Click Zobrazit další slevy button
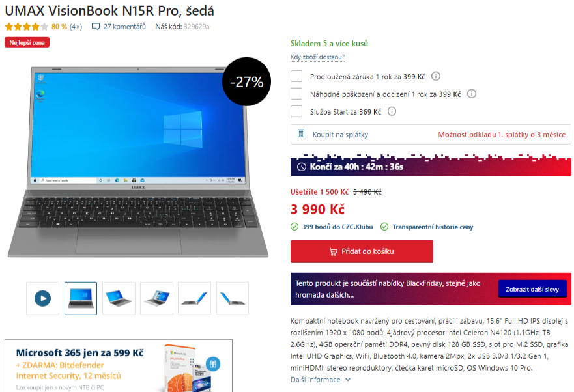 532,289
